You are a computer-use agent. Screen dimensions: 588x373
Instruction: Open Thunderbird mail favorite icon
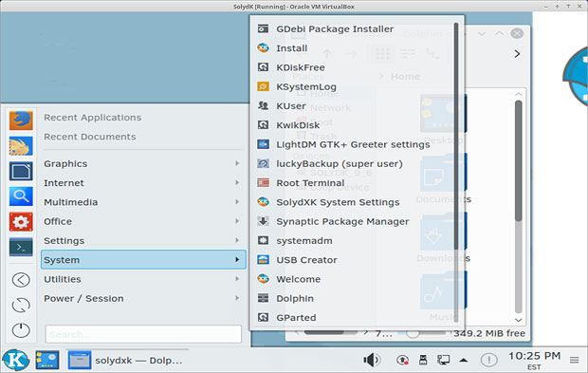tap(21, 146)
